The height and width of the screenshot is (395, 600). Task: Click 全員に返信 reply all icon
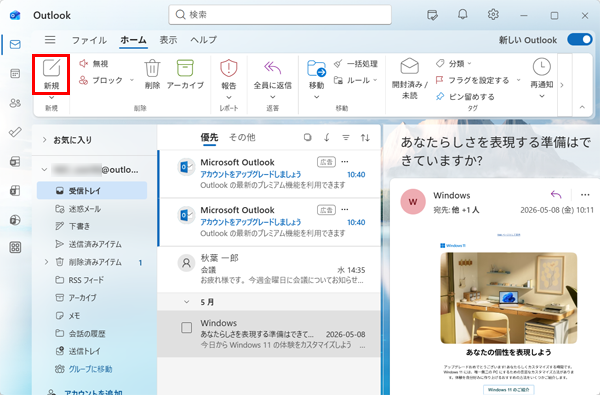click(272, 68)
